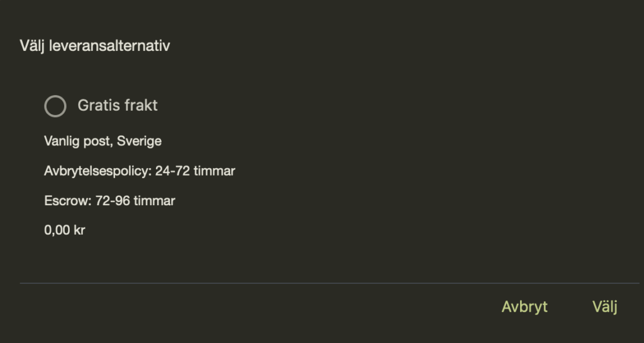Click the Vanlig post, Sverige text

click(103, 141)
